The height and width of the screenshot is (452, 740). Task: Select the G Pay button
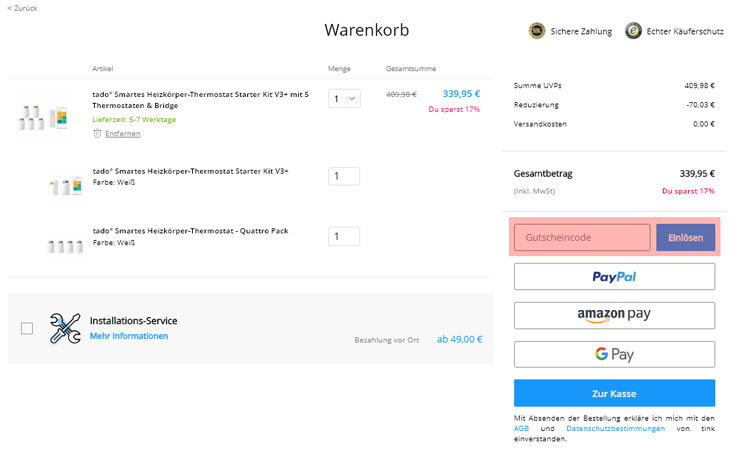614,354
